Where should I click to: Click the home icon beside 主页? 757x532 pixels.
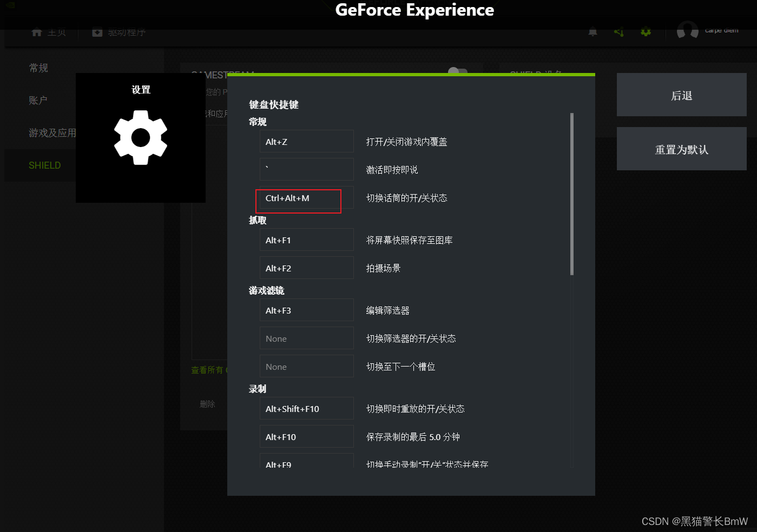tap(36, 32)
